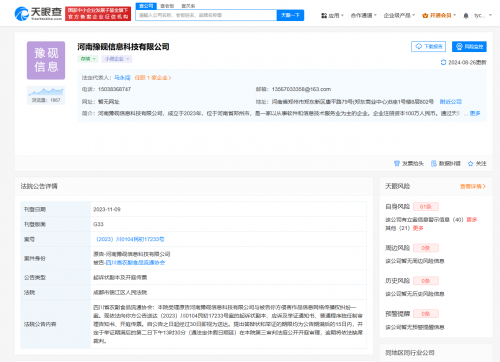The height and width of the screenshot is (362, 500).
Task: Click the Tianyancha logo
Action: pos(38,13)
